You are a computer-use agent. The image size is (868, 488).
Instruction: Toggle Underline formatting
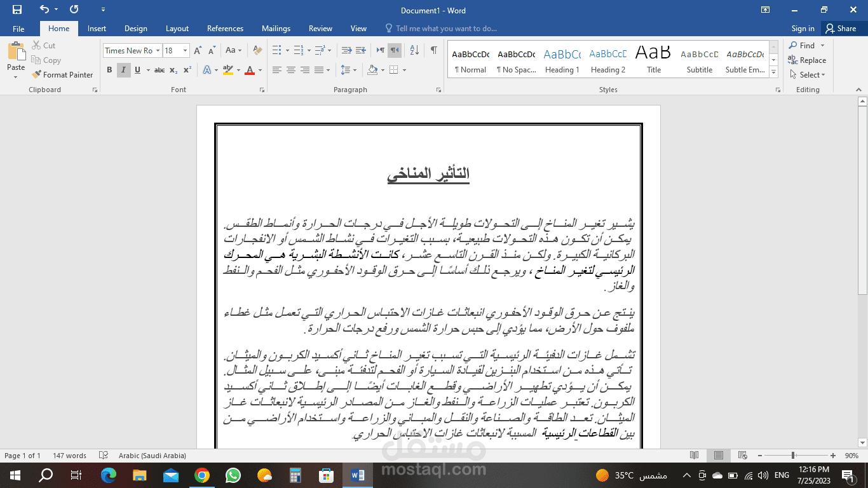[137, 70]
